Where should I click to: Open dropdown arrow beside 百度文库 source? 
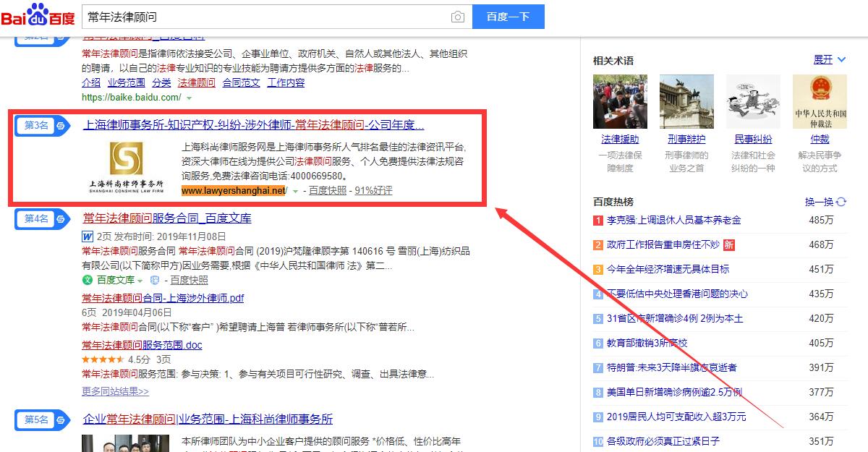tap(140, 281)
